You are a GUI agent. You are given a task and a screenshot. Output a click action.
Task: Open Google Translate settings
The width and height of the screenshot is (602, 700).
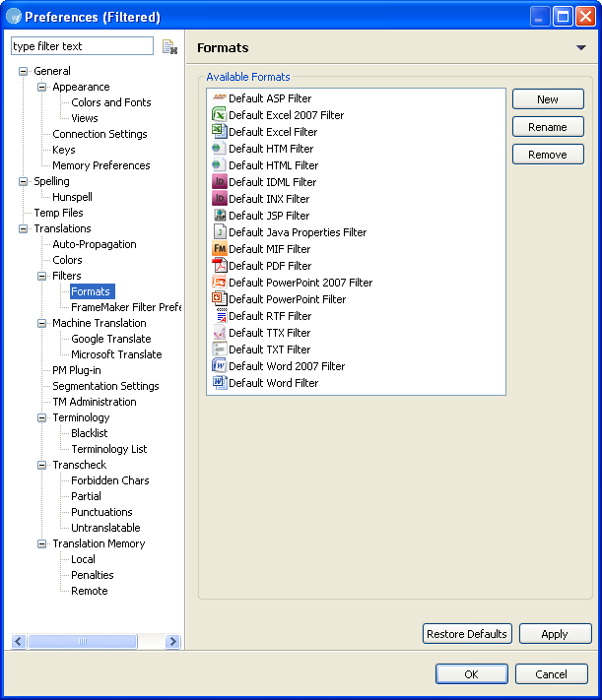(110, 339)
